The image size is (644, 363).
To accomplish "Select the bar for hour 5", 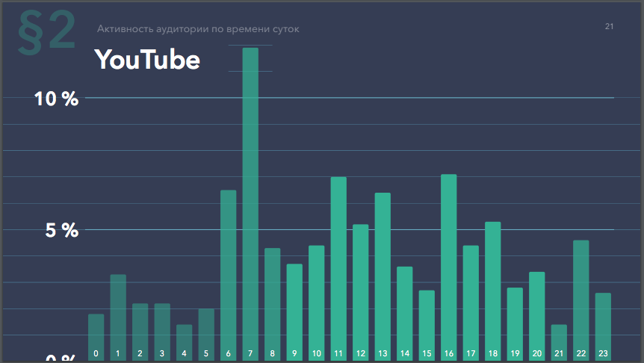I will [x=206, y=335].
